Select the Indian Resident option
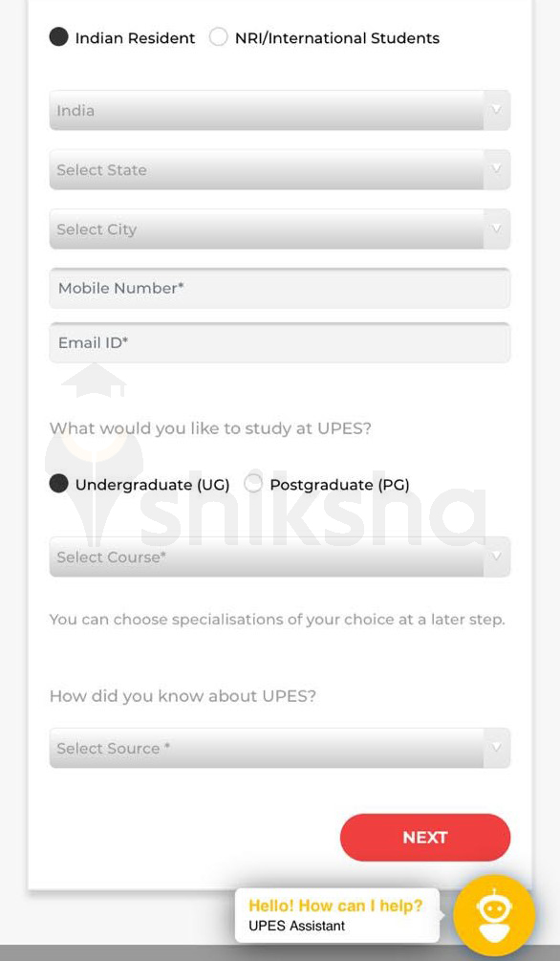Viewport: 560px width, 961px height. (x=59, y=37)
